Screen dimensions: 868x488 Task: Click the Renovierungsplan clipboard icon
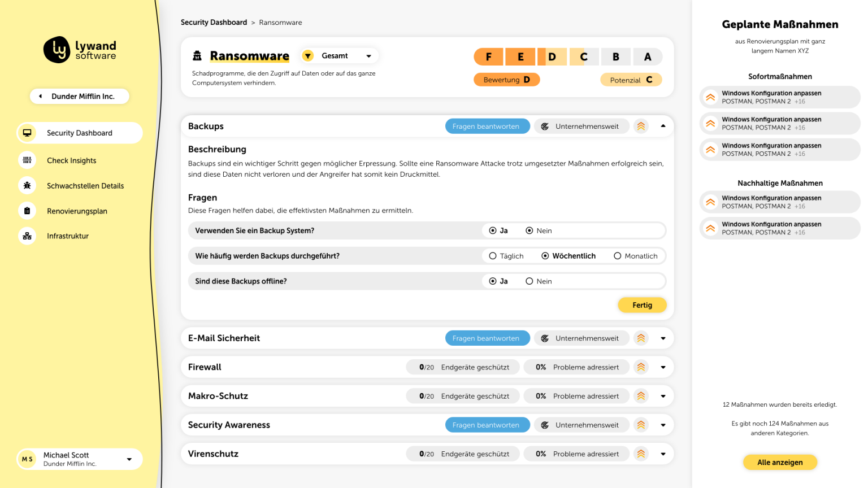point(27,211)
